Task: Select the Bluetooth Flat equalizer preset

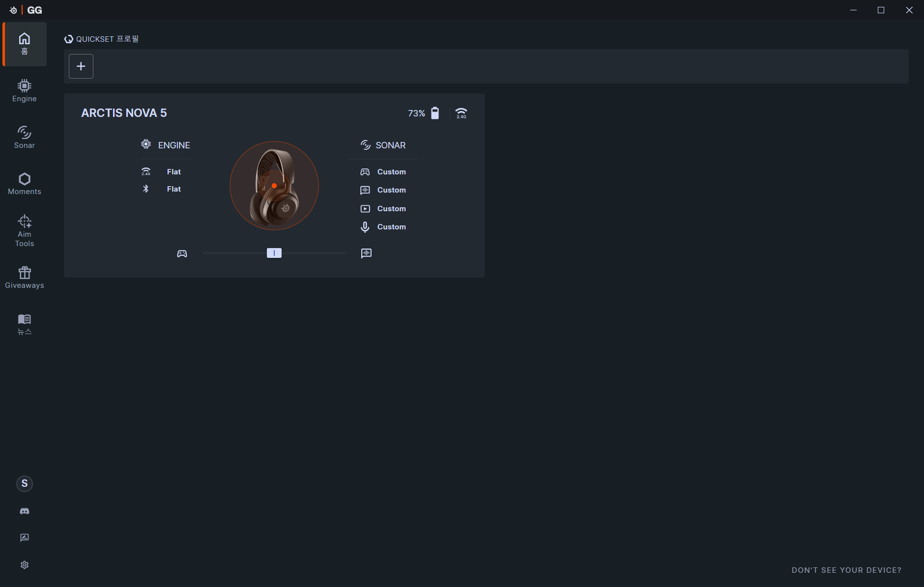Action: coord(174,189)
